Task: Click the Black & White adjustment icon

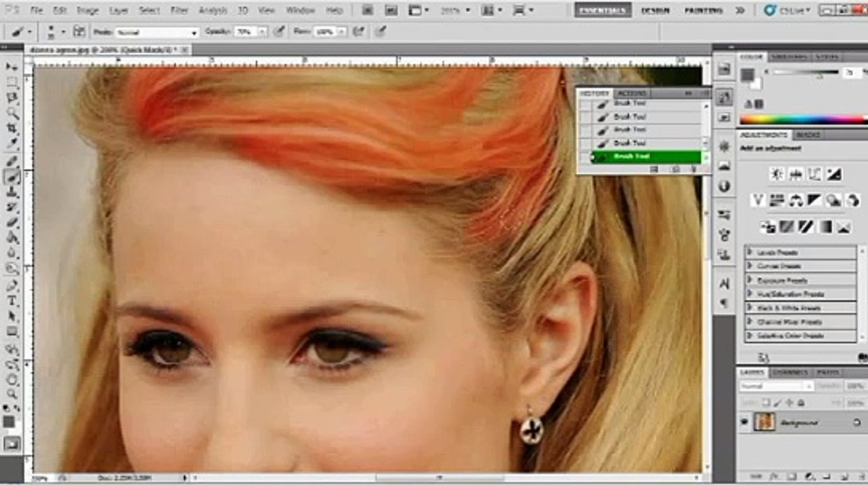Action: 815,200
